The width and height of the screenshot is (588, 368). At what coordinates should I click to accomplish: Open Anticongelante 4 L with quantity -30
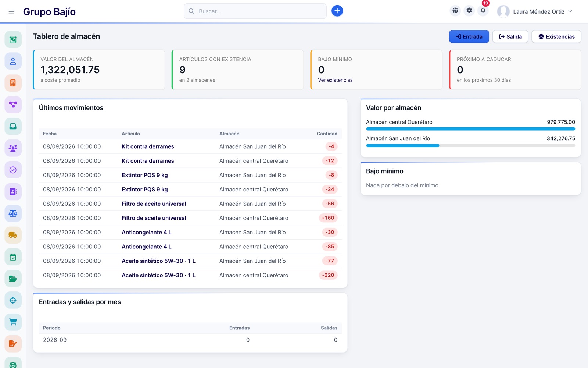pos(147,233)
